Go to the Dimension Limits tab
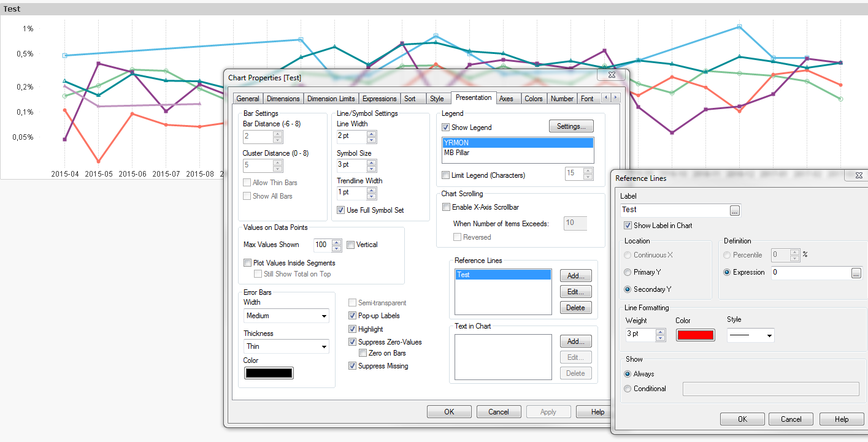This screenshot has height=442, width=868. coord(331,99)
